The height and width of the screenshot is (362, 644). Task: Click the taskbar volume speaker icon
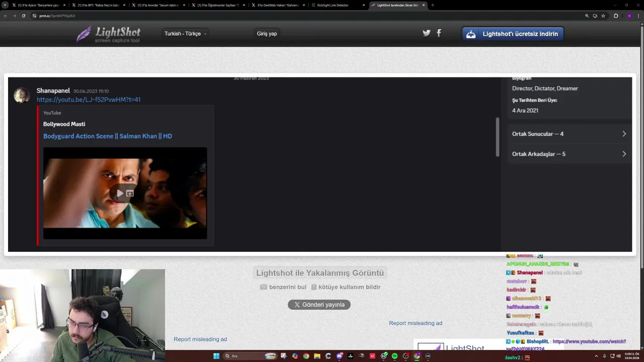tap(618, 356)
